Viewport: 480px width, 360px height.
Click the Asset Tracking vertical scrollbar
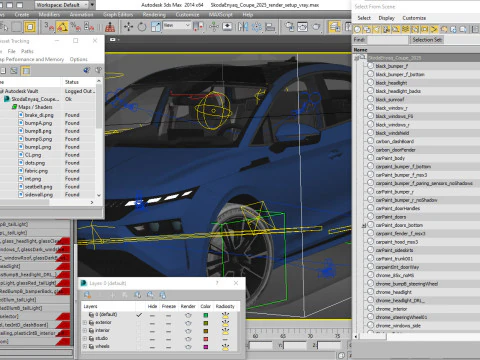[x=99, y=138]
